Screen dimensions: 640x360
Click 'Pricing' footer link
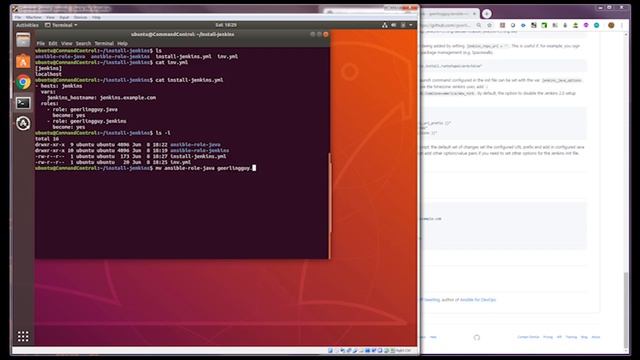coord(548,337)
